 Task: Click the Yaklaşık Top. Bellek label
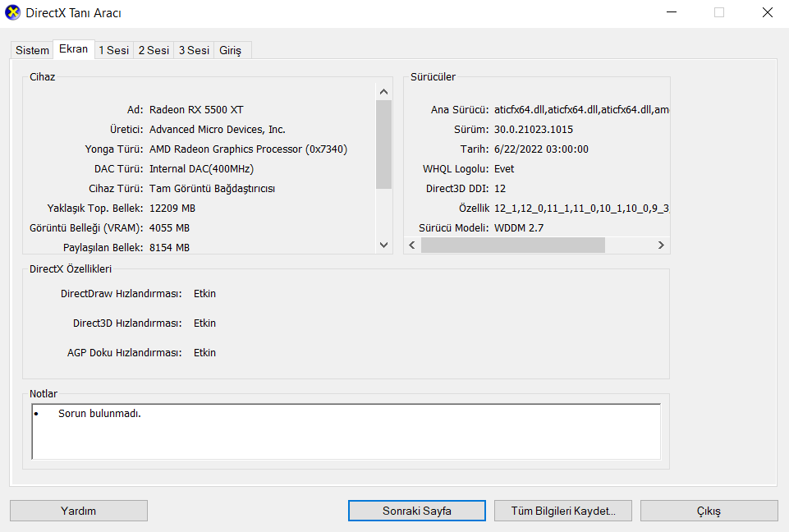coord(95,208)
